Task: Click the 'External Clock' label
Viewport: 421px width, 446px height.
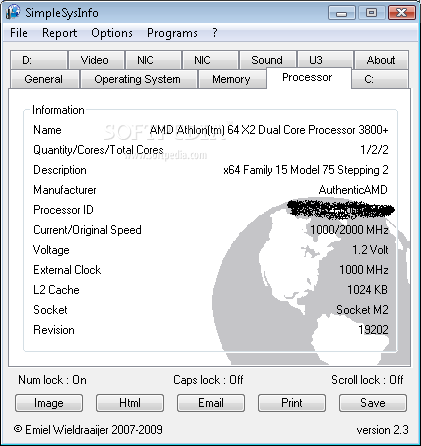Action: click(x=67, y=270)
